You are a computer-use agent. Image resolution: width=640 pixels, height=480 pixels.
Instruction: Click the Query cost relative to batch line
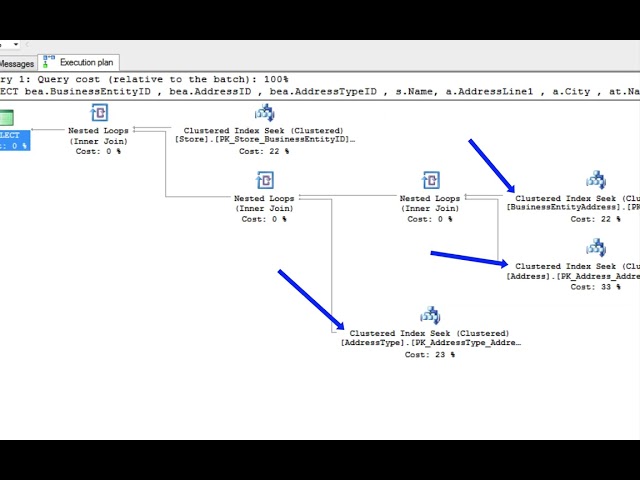144,79
